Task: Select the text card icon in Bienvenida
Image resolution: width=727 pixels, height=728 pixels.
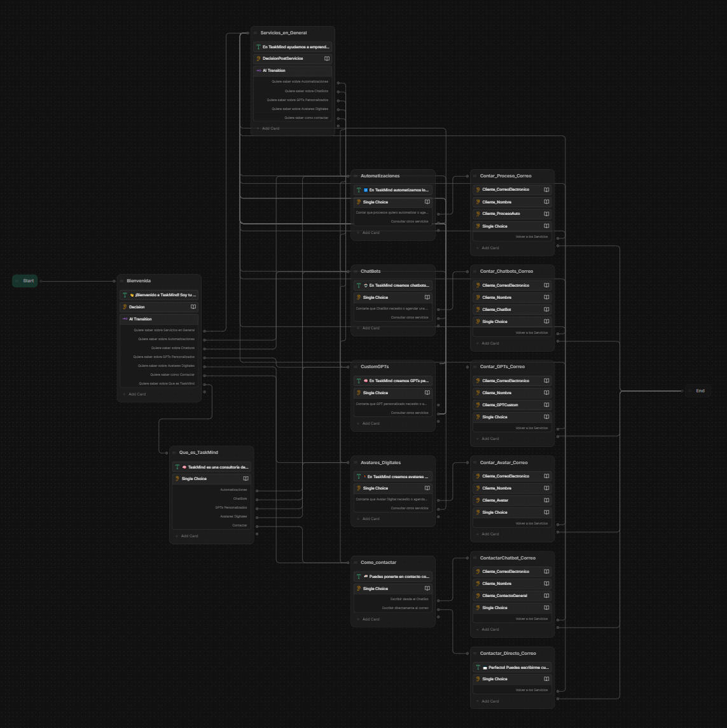Action: 125,294
